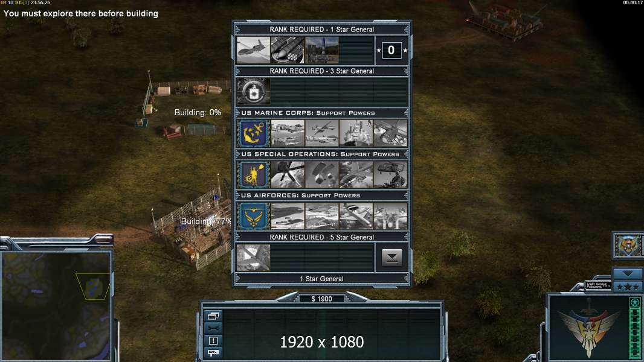This screenshot has height=362, width=644.
Task: Open the three-star generals promotion button
Action: [628, 287]
